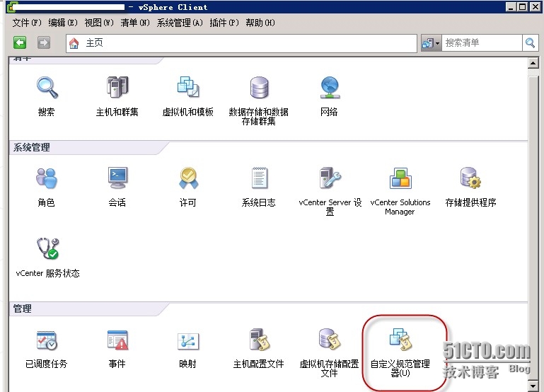Image resolution: width=544 pixels, height=392 pixels.
Task: Open the 网络 (Networking) icon
Action: [x=329, y=88]
